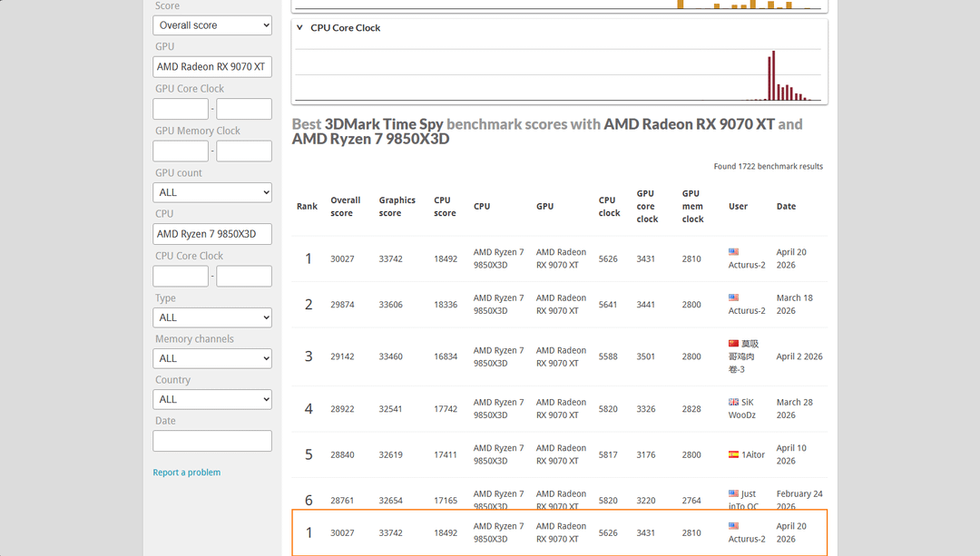980x556 pixels.
Task: Click the Spain flag beside 1Aitor
Action: coord(733,454)
